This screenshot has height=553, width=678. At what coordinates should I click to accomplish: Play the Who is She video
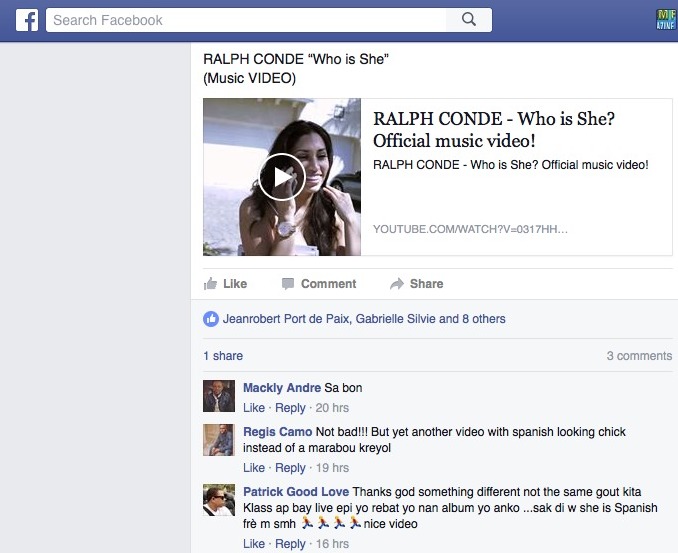[282, 177]
